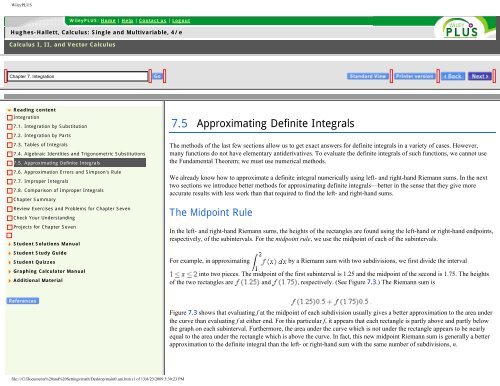The image size is (500, 386).
Task: Go to previous page with Back
Action: pos(453,76)
